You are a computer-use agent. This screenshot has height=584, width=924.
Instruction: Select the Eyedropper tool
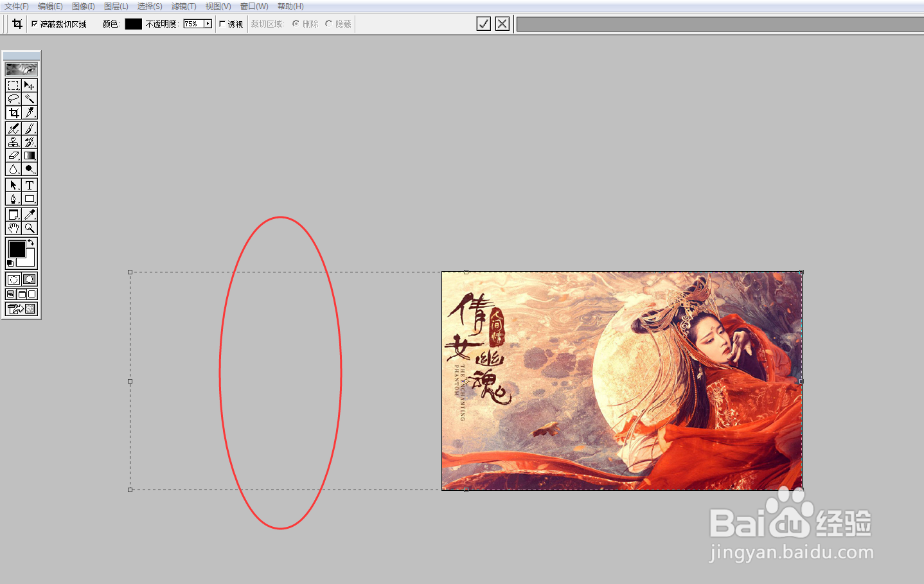click(30, 215)
